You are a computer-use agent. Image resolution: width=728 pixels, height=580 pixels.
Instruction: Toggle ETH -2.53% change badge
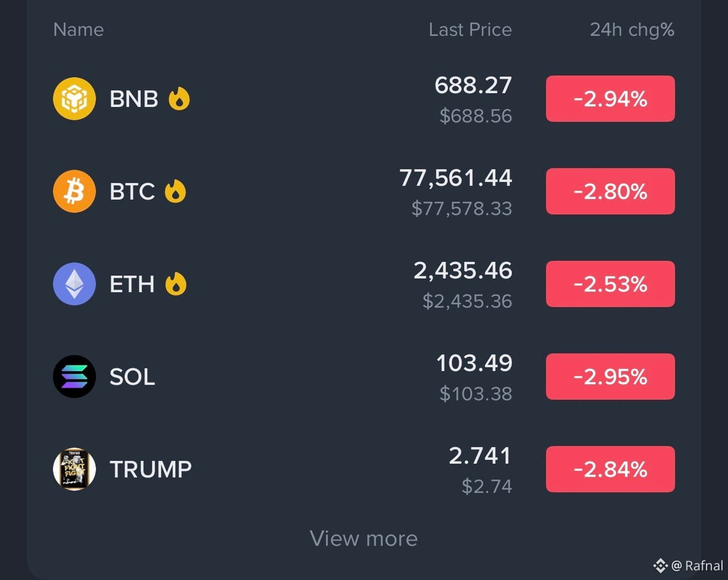[611, 284]
